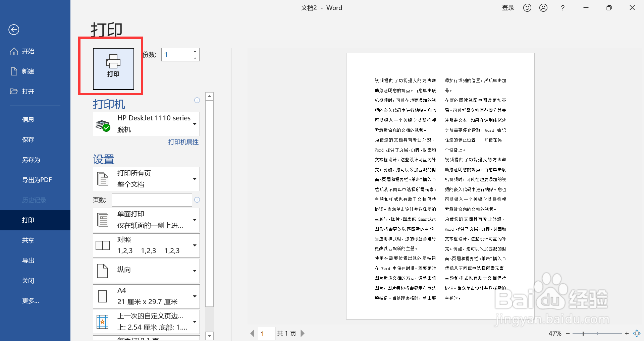The height and width of the screenshot is (341, 644).
Task: Click the 47% zoom level text
Action: tap(555, 333)
